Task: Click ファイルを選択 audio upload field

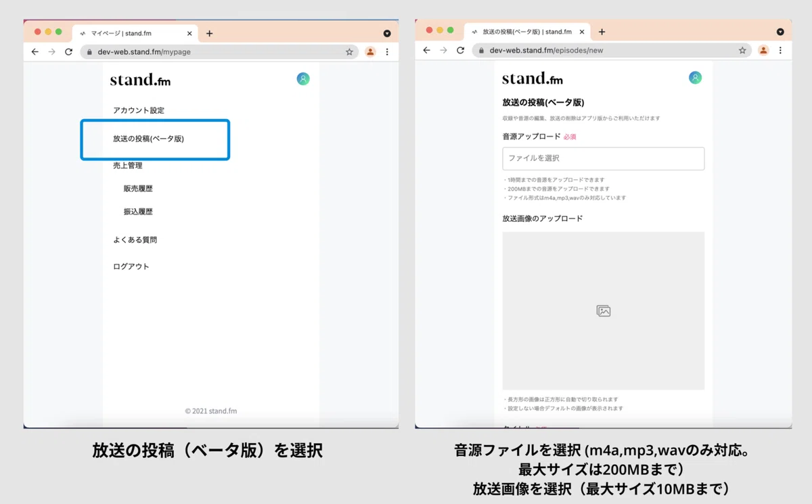Action: click(x=604, y=158)
